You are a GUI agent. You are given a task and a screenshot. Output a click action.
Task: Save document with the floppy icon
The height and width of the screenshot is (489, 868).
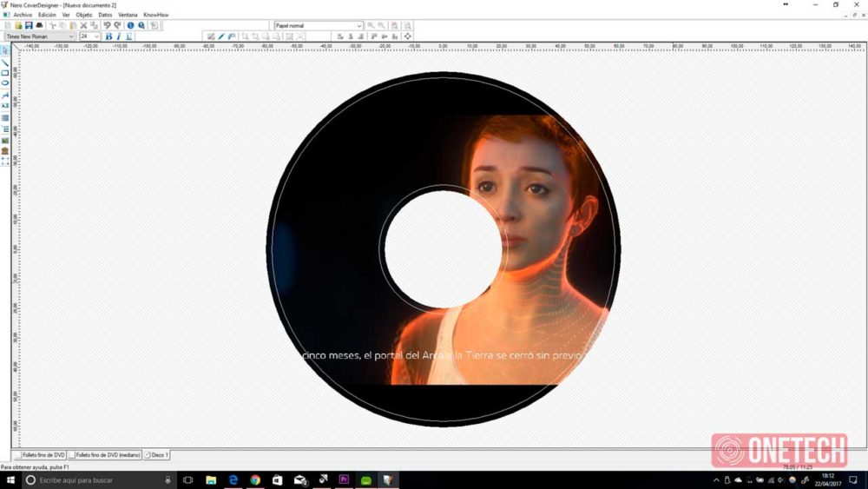[29, 25]
